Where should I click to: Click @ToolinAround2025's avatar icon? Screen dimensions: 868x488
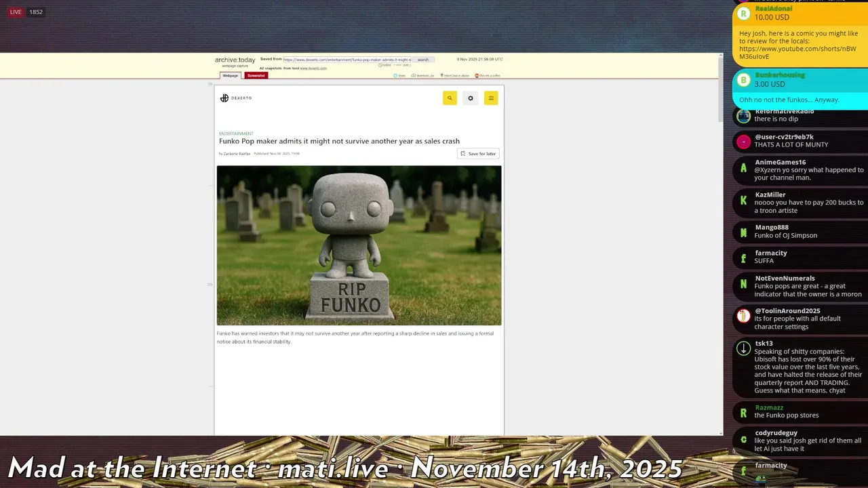click(744, 316)
